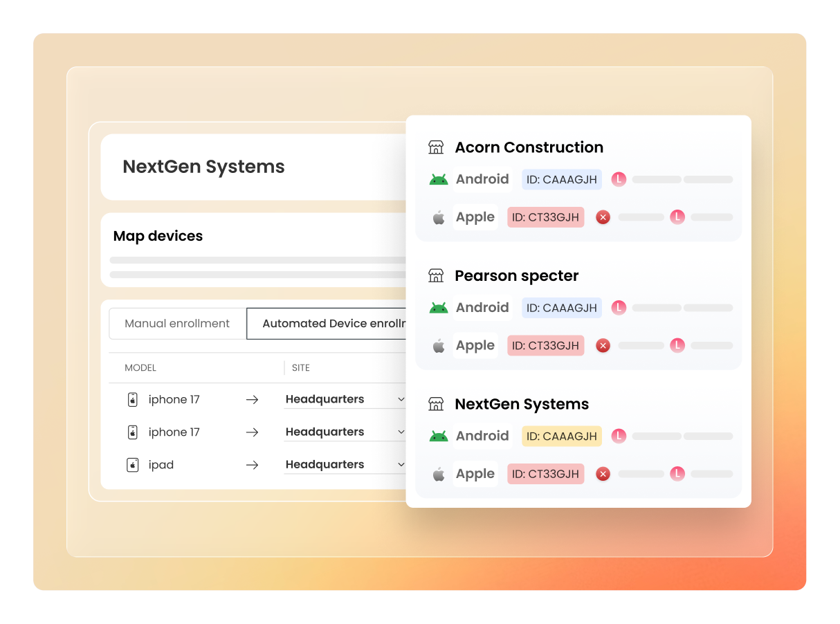
Task: Click the pink L badge in Acorn Construction Android row
Action: (619, 179)
